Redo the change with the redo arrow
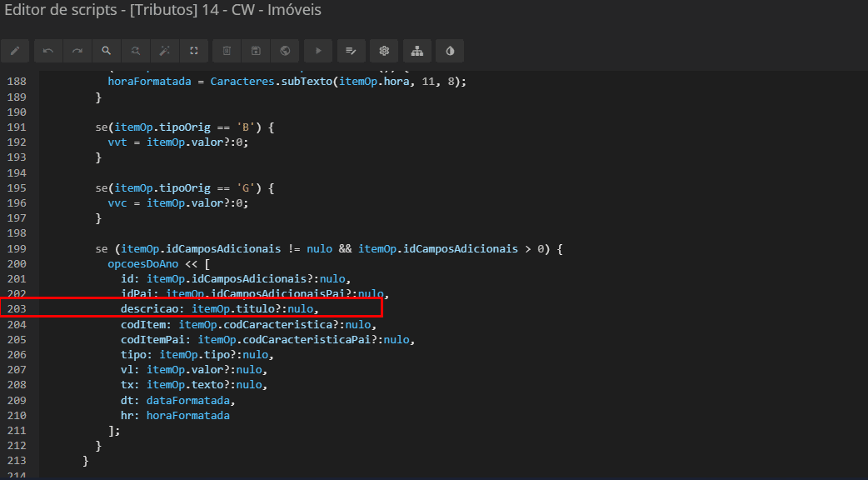The width and height of the screenshot is (868, 480). (77, 51)
